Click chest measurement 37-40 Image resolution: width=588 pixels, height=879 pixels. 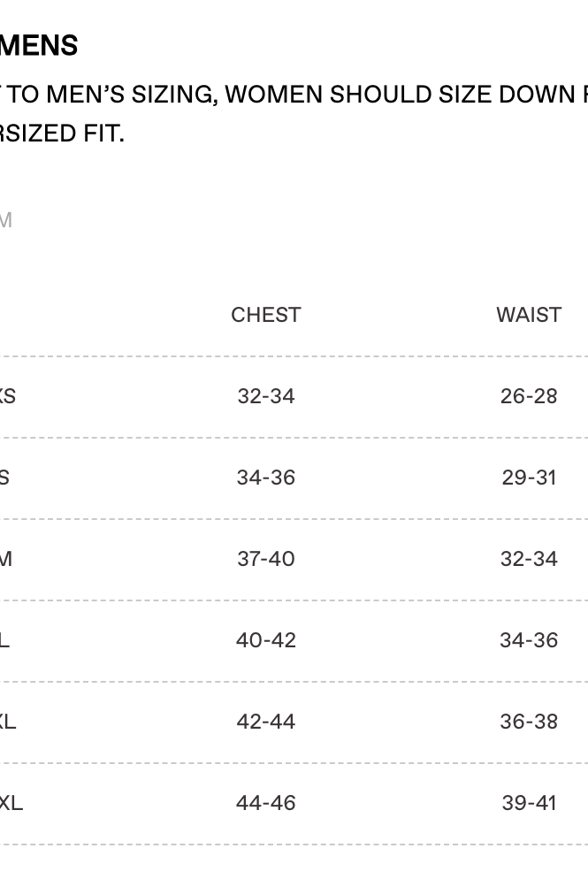265,559
